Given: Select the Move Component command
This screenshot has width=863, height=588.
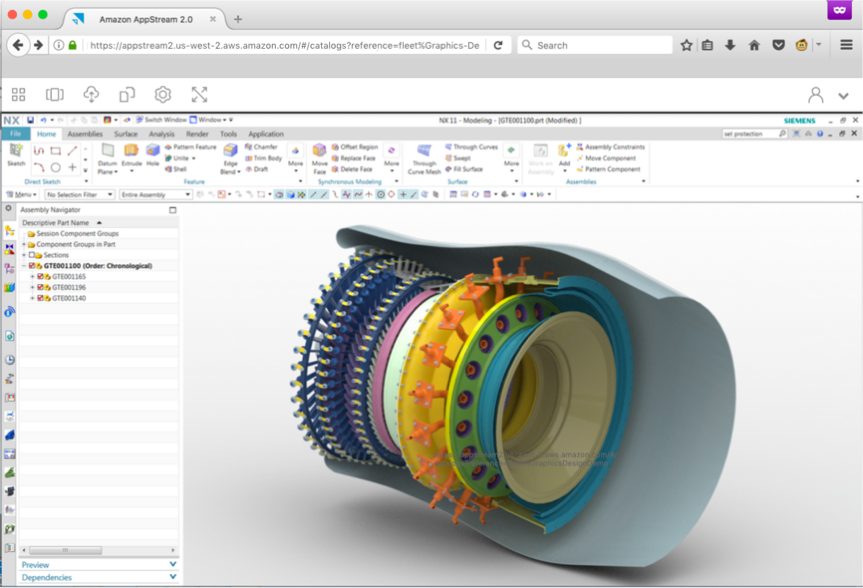Looking at the screenshot, I should [606, 158].
